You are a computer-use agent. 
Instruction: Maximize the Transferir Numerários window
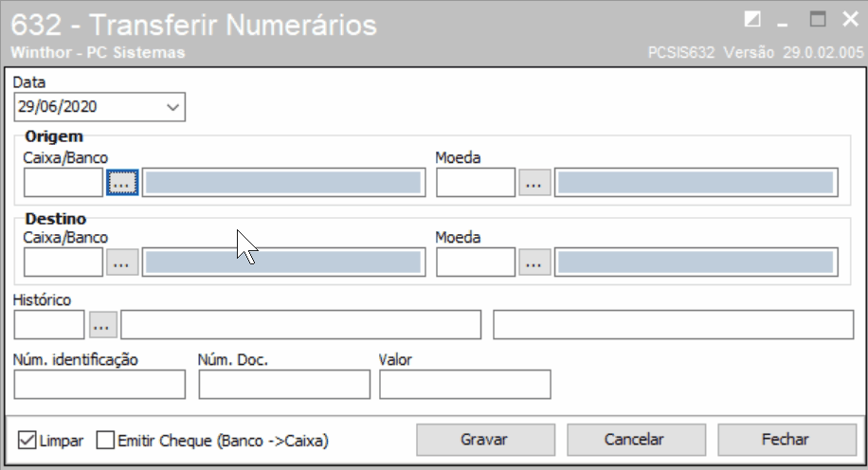click(818, 19)
